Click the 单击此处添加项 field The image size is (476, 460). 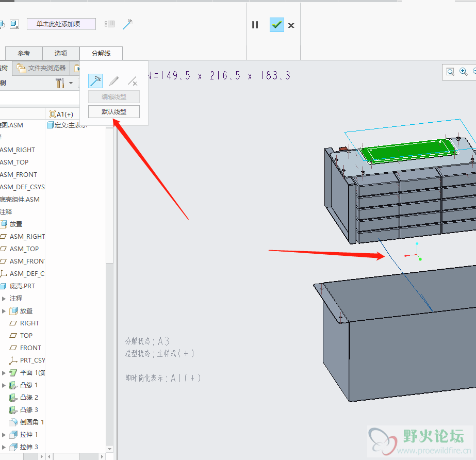[x=61, y=24]
